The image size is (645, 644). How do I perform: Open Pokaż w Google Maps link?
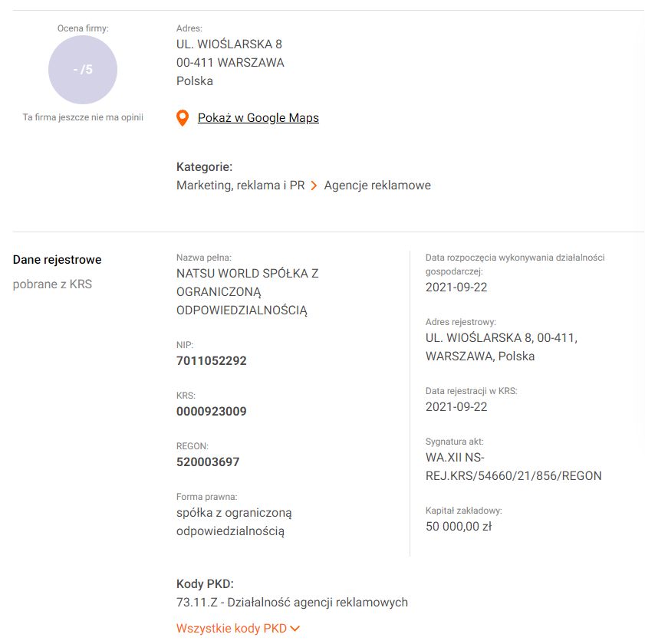tap(258, 117)
